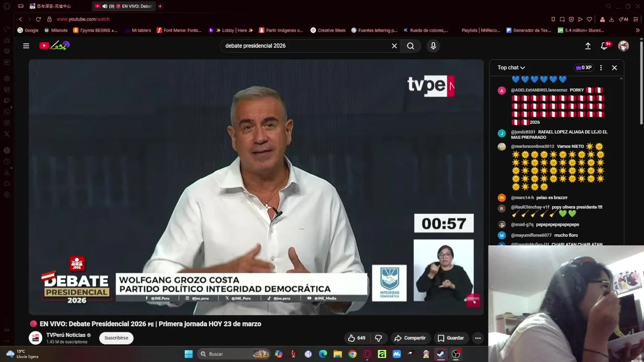Open the YouTube notifications bell
Image resolution: width=644 pixels, height=362 pixels.
(605, 46)
